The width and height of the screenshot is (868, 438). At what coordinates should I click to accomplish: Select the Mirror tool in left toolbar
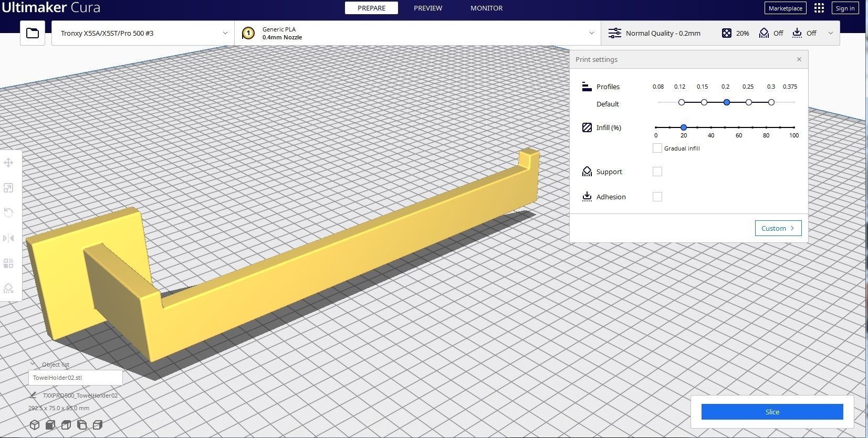(x=8, y=238)
